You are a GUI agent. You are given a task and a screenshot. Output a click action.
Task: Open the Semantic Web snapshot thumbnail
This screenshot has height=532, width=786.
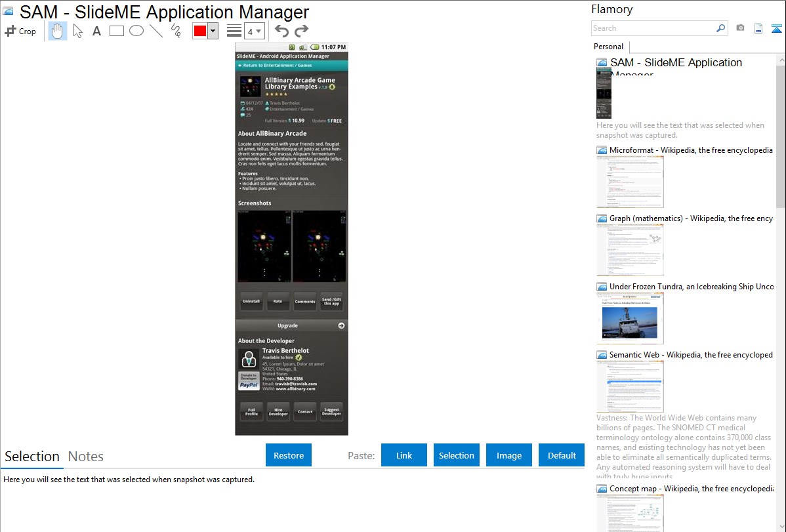630,386
